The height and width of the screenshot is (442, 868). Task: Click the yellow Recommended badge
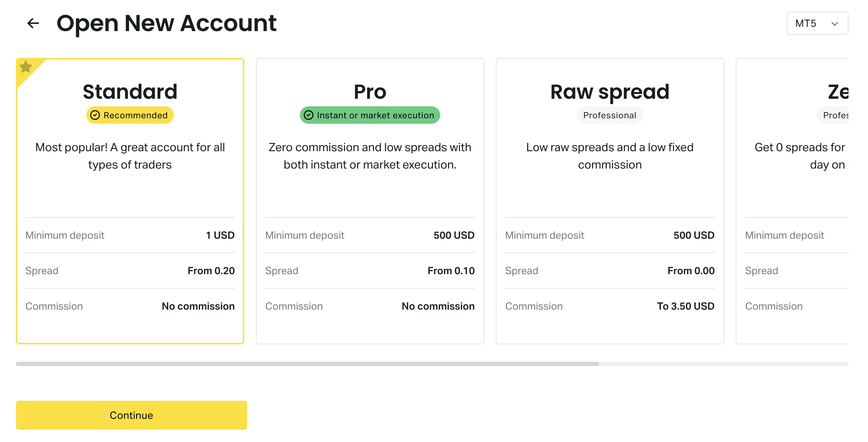[x=130, y=115]
